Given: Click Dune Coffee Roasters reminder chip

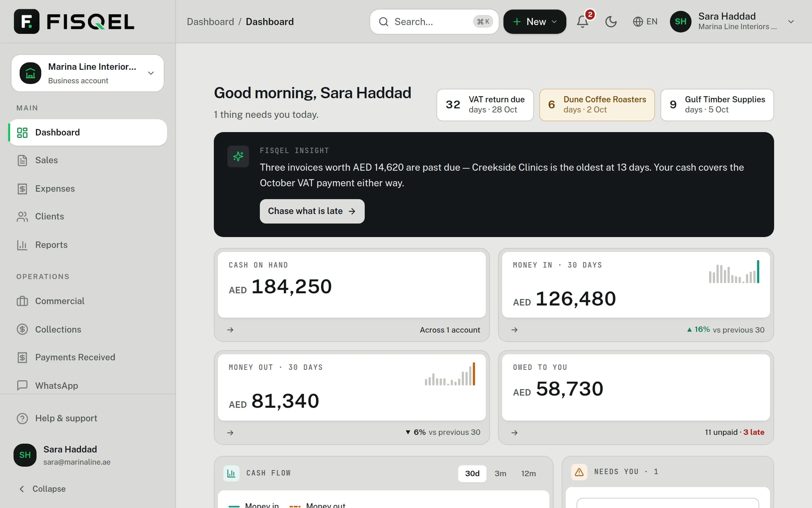Looking at the screenshot, I should (597, 105).
